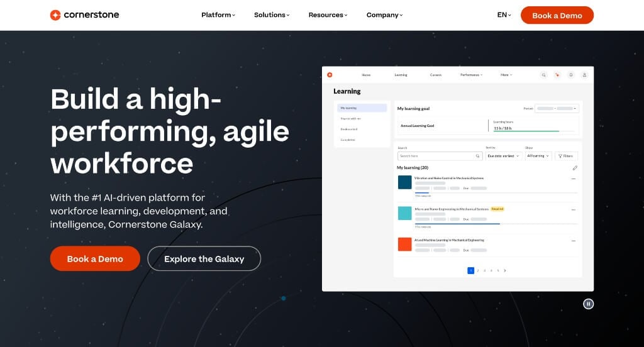Click the orange logo in the Learning preview
The width and height of the screenshot is (644, 347).
coord(330,75)
